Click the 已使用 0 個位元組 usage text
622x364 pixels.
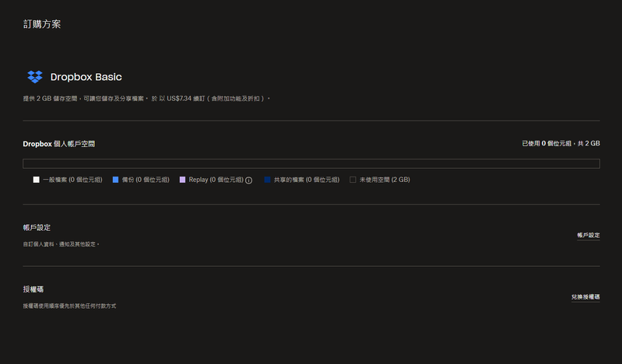point(561,144)
